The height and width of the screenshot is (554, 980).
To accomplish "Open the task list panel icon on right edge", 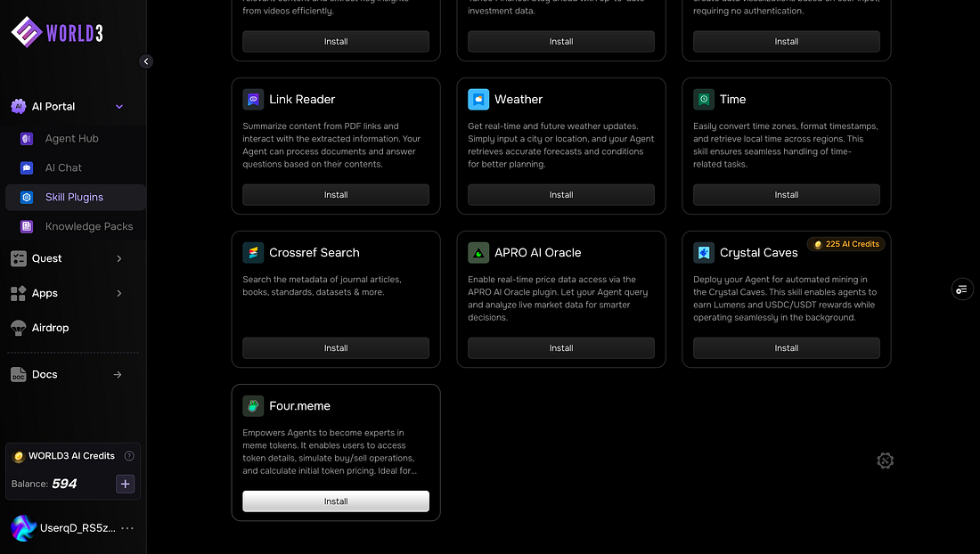I will point(961,289).
